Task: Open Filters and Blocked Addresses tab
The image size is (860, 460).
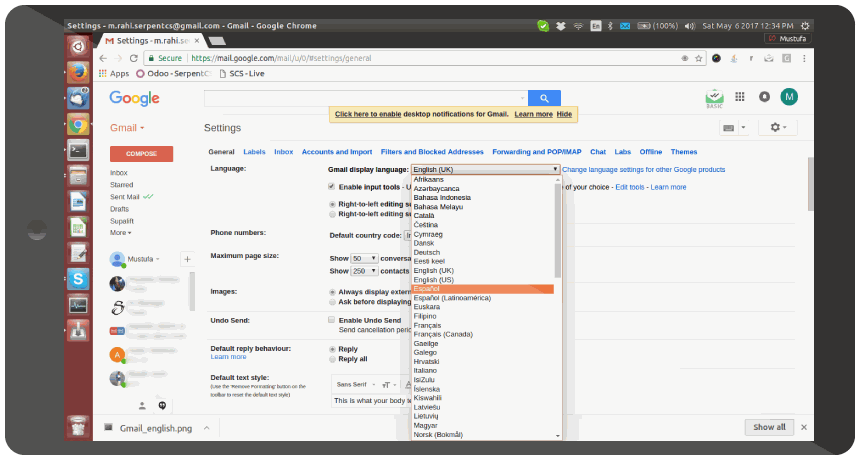Action: [432, 152]
